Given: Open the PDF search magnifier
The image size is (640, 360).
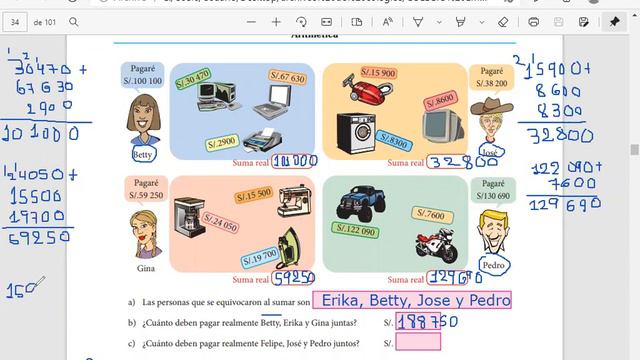Looking at the screenshot, I should tap(73, 22).
